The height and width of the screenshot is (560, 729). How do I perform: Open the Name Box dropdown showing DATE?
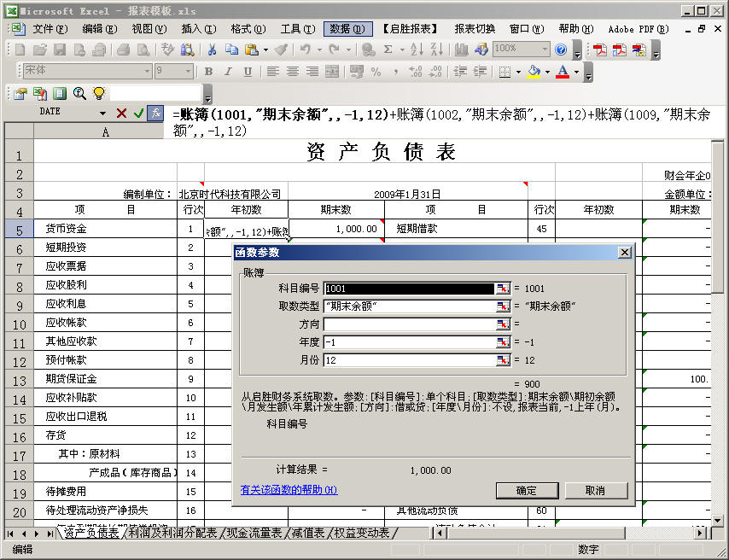(x=103, y=113)
